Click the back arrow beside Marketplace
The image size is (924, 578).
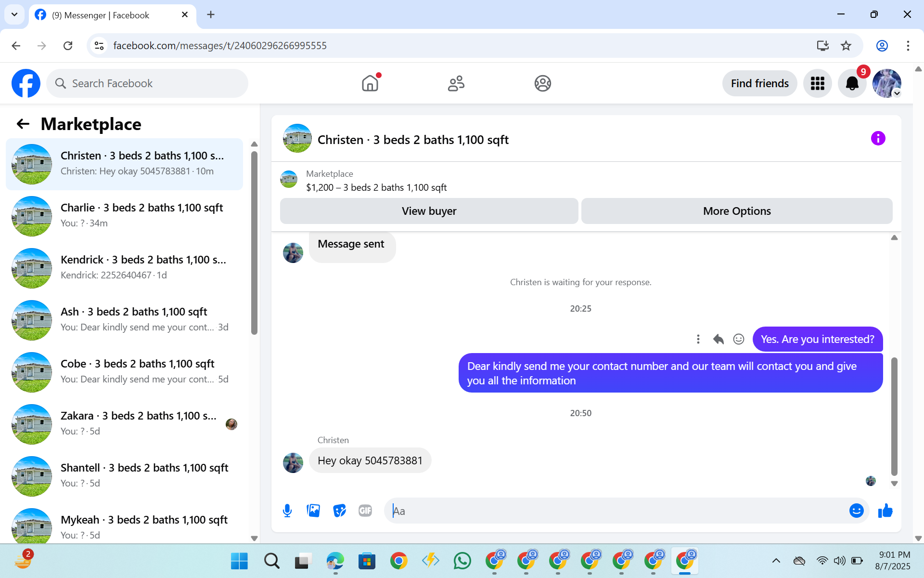(23, 124)
